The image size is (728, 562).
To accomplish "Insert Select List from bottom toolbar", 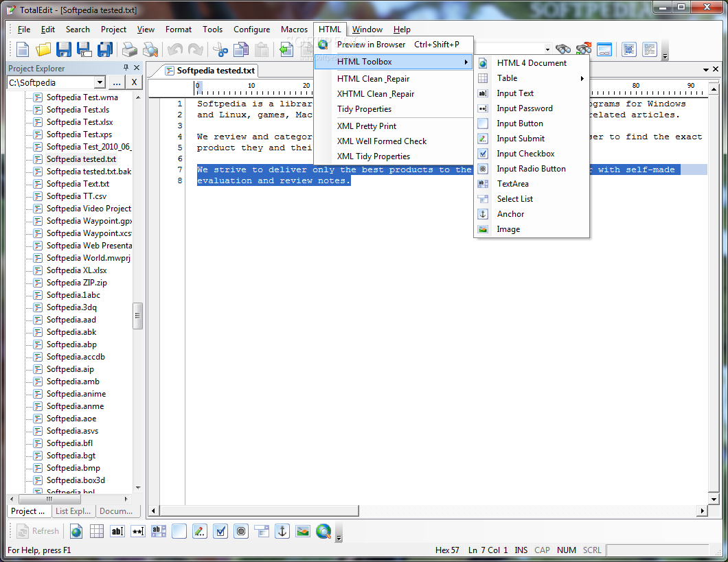I will click(262, 531).
